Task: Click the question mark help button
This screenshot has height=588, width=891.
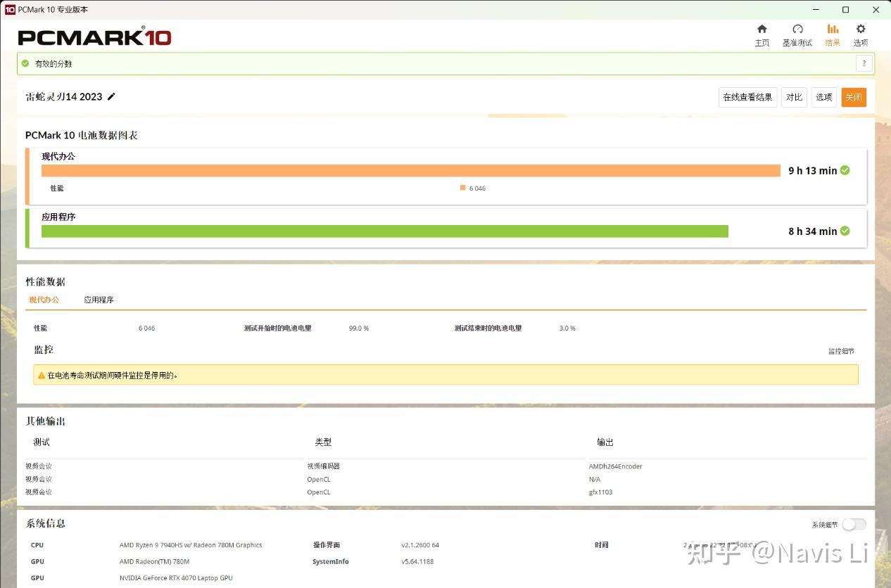Action: click(864, 63)
